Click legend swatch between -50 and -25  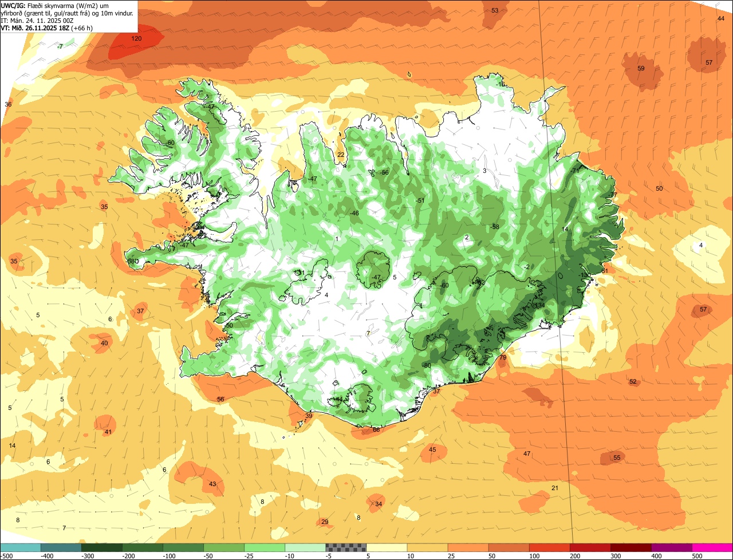223,547
